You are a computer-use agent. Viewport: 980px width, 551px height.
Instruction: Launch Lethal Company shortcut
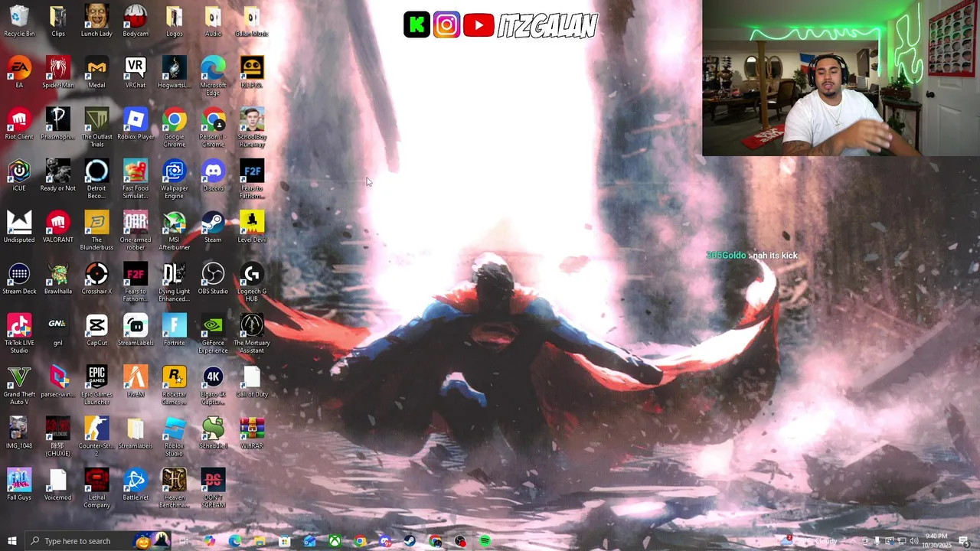click(x=96, y=487)
